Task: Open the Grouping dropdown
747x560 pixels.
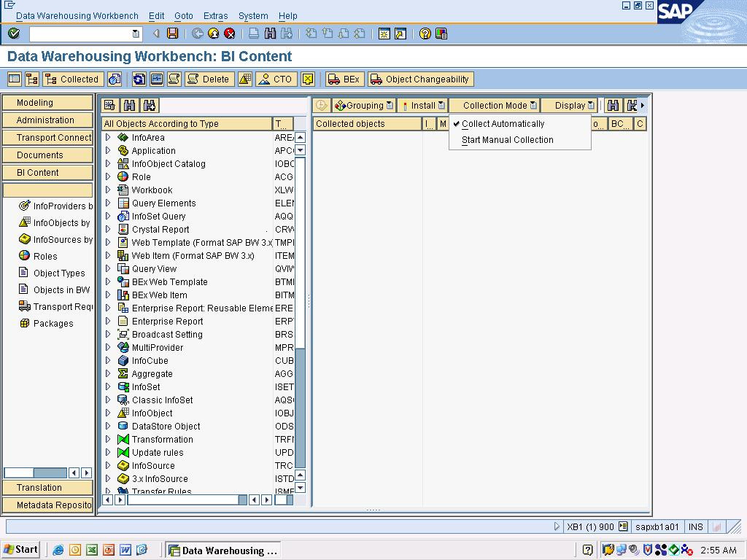Action: point(363,105)
